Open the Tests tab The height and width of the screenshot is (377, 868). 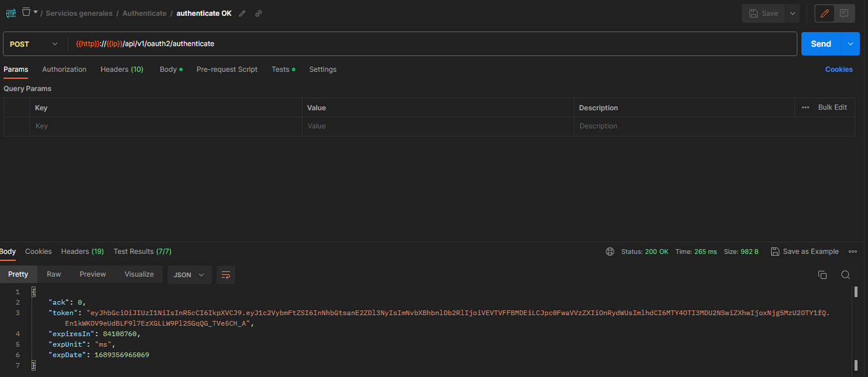click(283, 69)
